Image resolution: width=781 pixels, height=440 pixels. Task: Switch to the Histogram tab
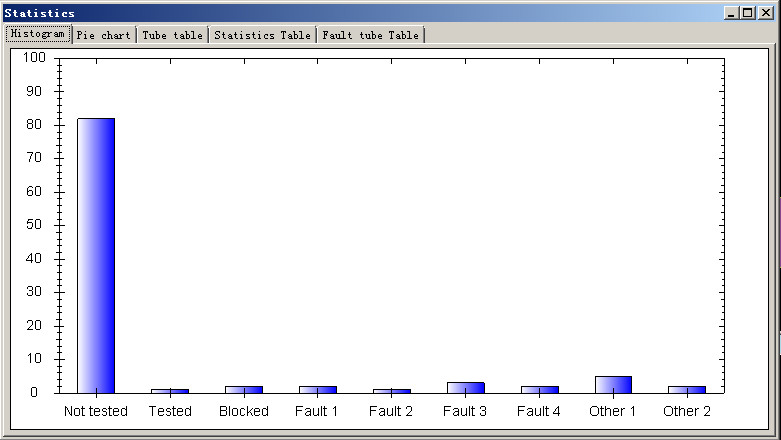38,34
